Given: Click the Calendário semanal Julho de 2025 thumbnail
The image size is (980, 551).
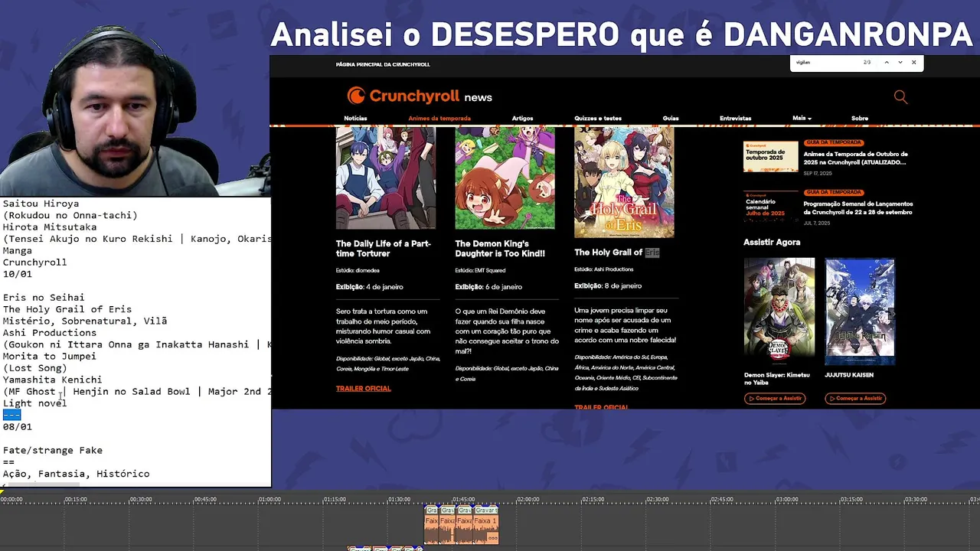Looking at the screenshot, I should (x=770, y=207).
